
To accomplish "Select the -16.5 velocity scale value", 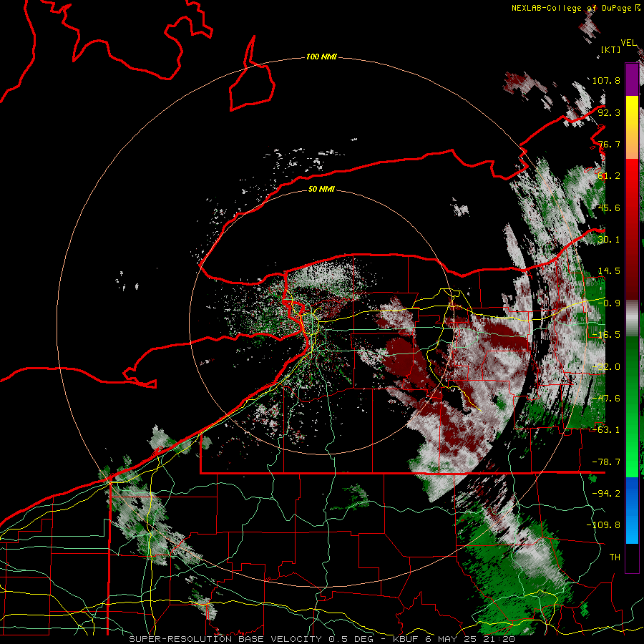I will 606,335.
